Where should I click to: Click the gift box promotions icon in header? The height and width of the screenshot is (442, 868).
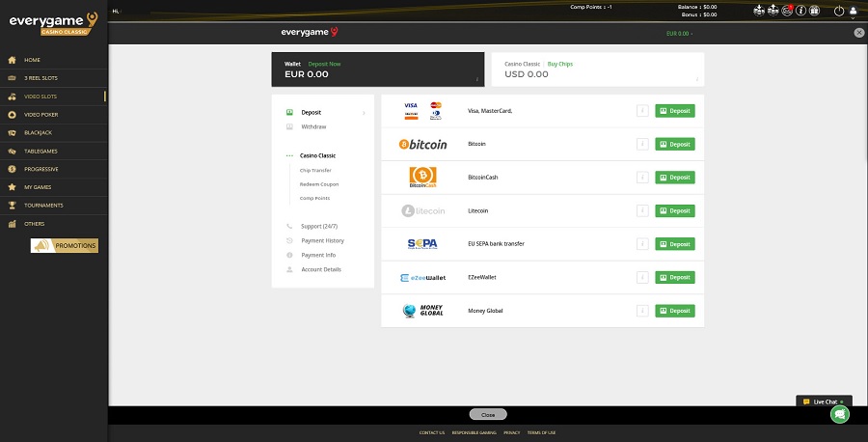point(814,11)
